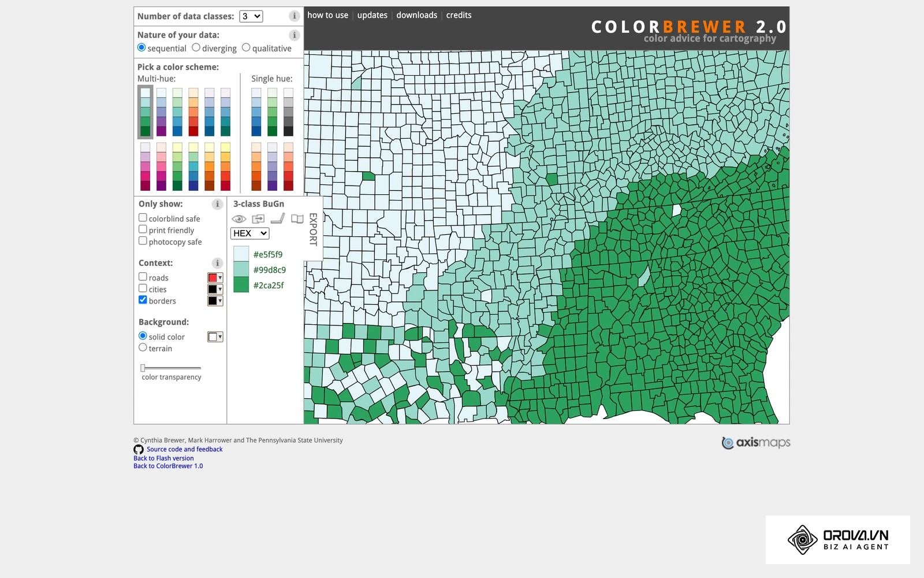The image size is (924, 578).
Task: Click the color transparency slider handle
Action: coord(143,368)
